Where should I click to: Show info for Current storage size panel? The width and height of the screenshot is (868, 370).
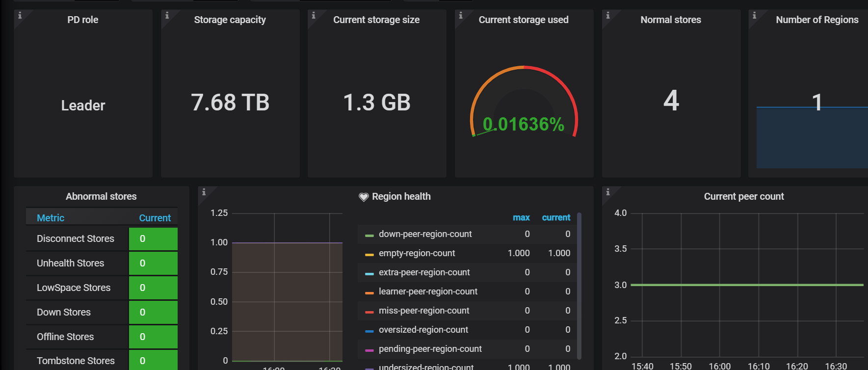tap(314, 16)
